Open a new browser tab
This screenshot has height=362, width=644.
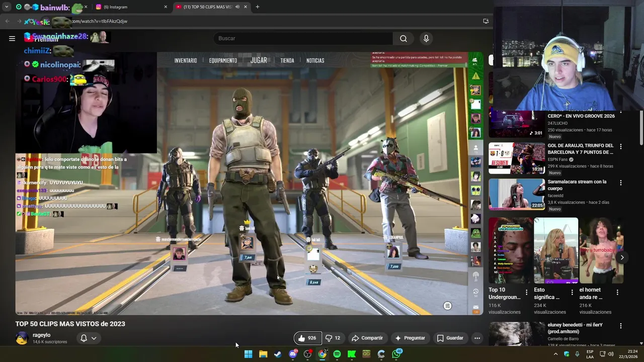pyautogui.click(x=257, y=7)
